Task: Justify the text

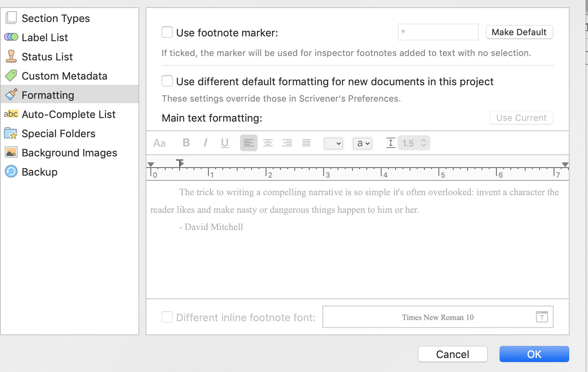Action: (x=306, y=143)
